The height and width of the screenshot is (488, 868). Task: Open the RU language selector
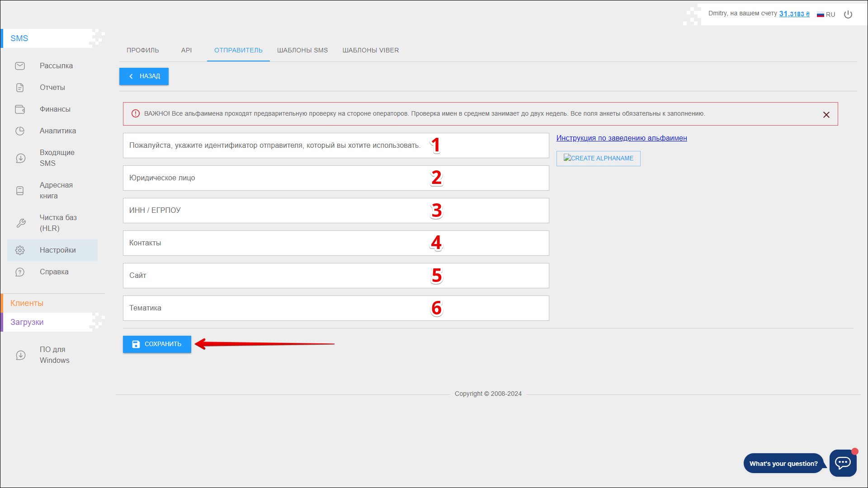pyautogui.click(x=826, y=14)
